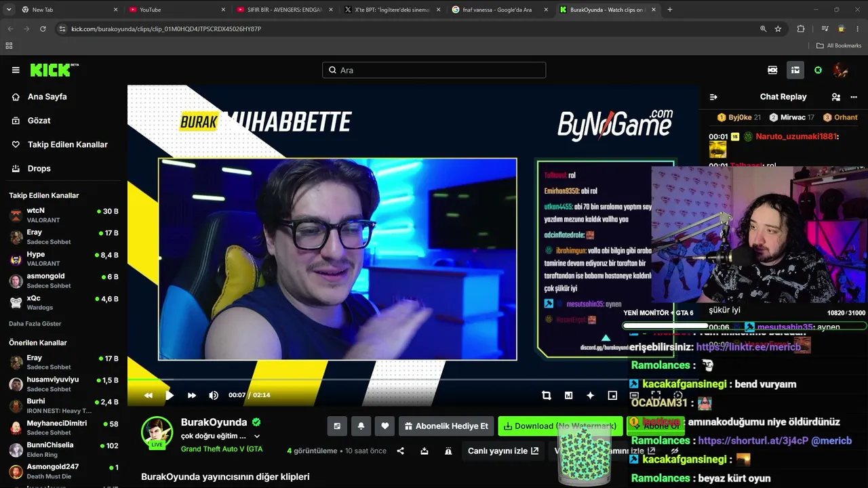Mute the clip volume

tap(214, 395)
